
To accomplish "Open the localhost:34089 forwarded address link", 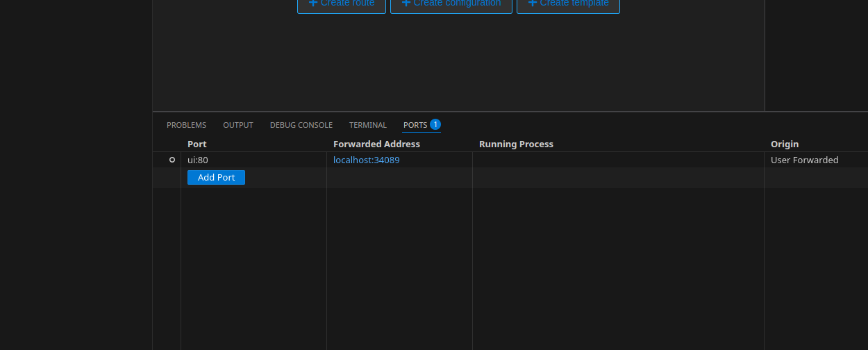I will coord(367,160).
